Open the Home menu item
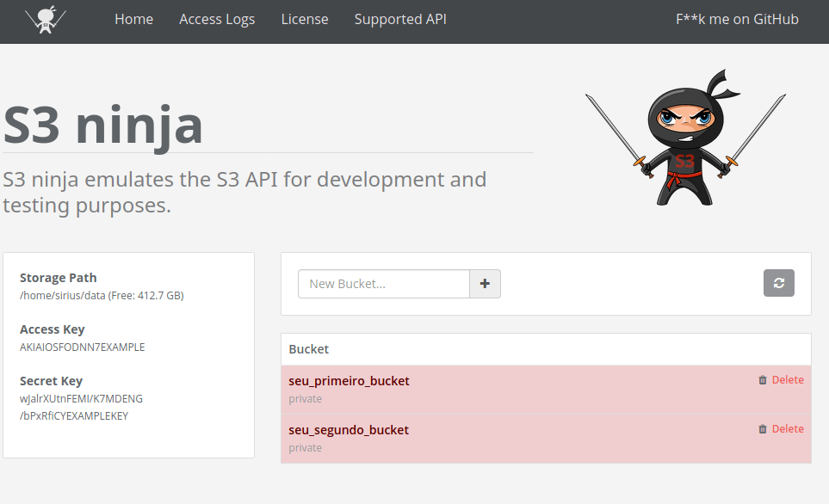This screenshot has height=504, width=829. pyautogui.click(x=133, y=19)
